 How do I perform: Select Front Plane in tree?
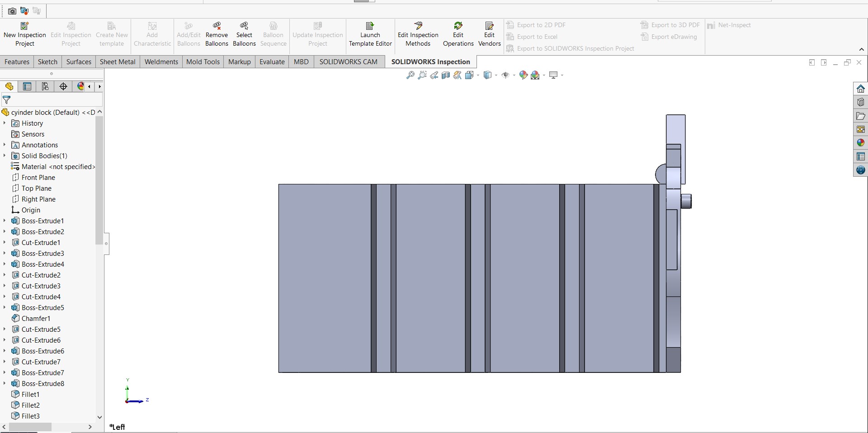point(38,178)
